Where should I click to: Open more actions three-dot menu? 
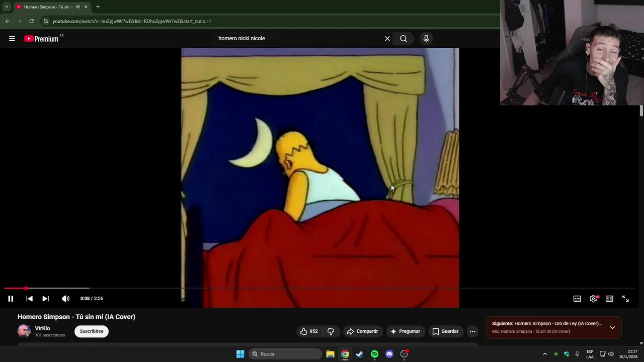[472, 331]
